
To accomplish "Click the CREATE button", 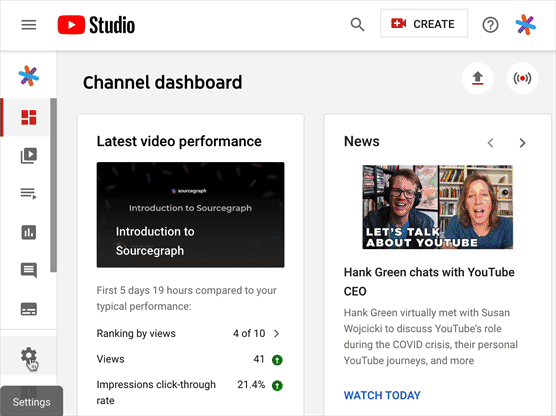I will tap(424, 24).
